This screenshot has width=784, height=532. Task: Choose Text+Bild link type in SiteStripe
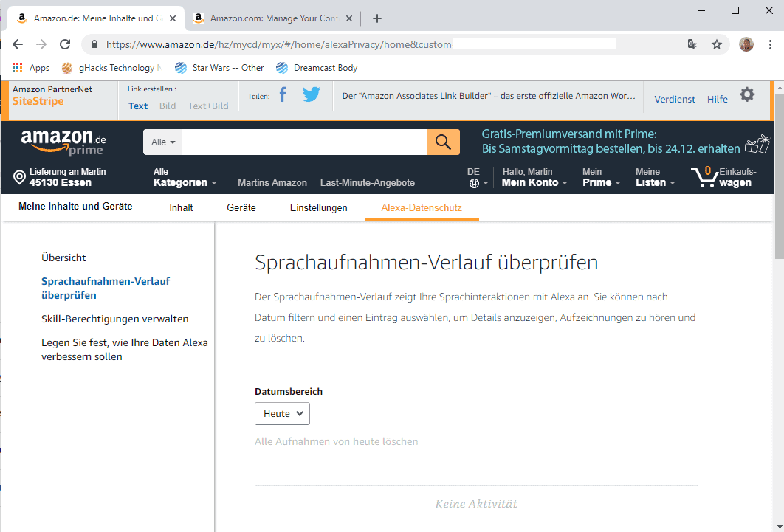[x=208, y=106]
